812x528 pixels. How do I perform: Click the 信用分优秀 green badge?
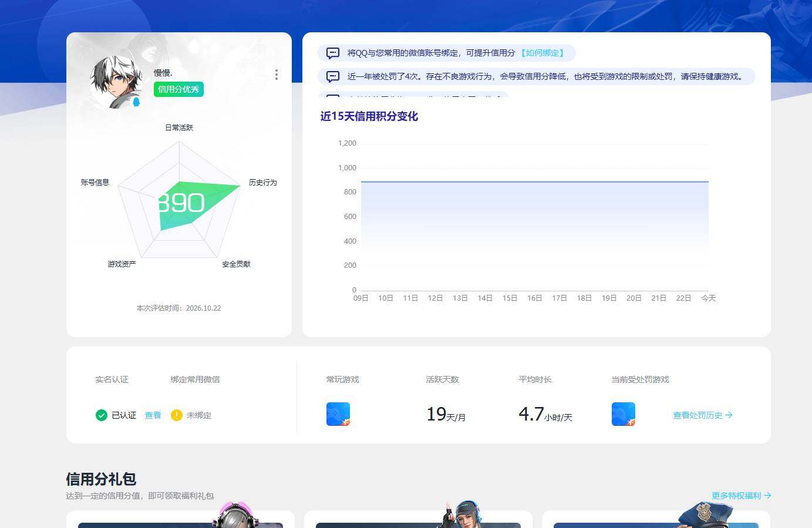(x=178, y=89)
